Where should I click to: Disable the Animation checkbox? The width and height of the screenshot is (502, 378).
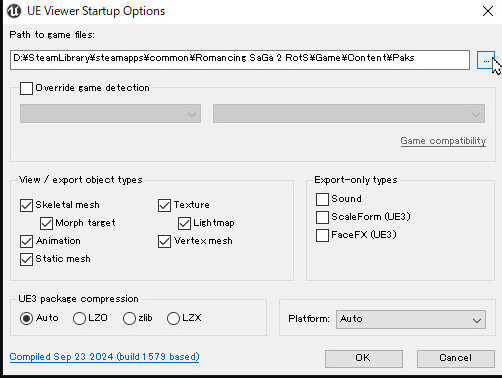click(26, 241)
